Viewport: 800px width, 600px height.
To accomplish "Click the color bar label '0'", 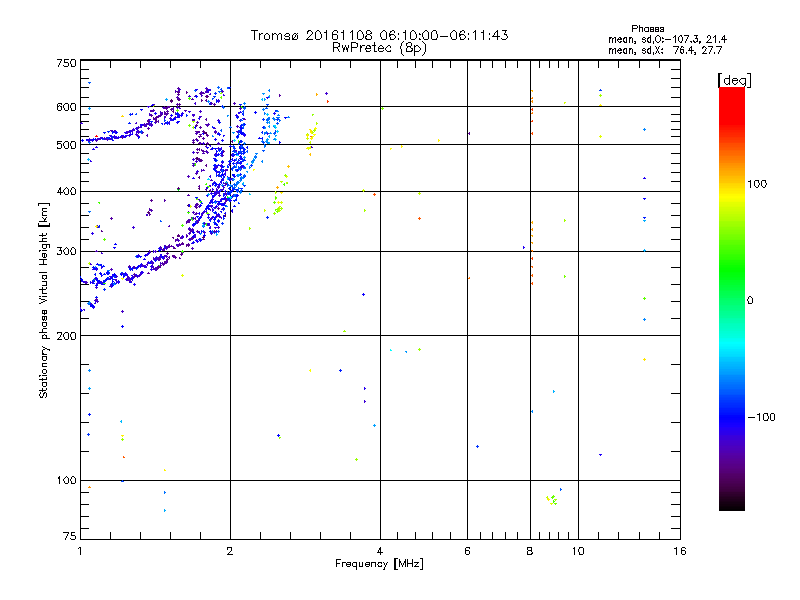I will (x=750, y=300).
